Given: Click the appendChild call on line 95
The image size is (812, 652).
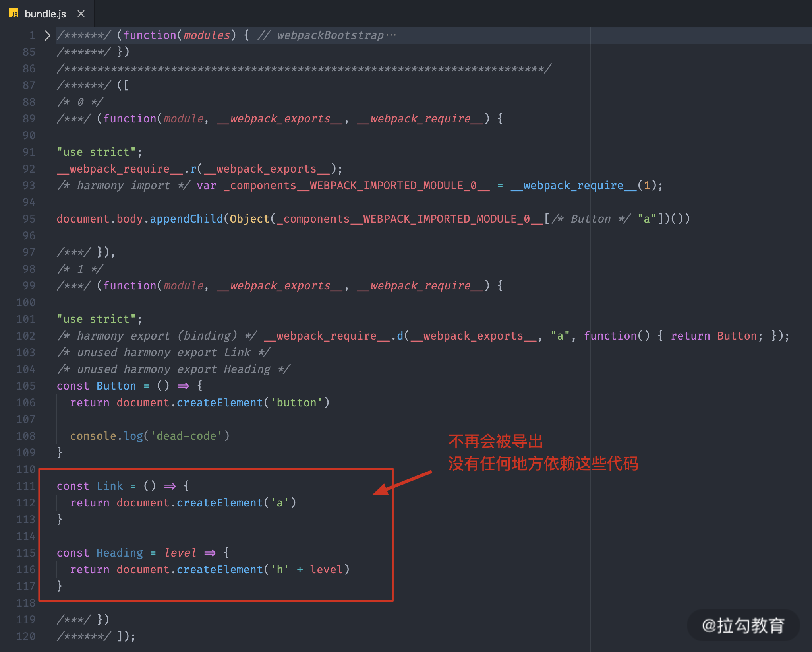Looking at the screenshot, I should click(x=186, y=219).
